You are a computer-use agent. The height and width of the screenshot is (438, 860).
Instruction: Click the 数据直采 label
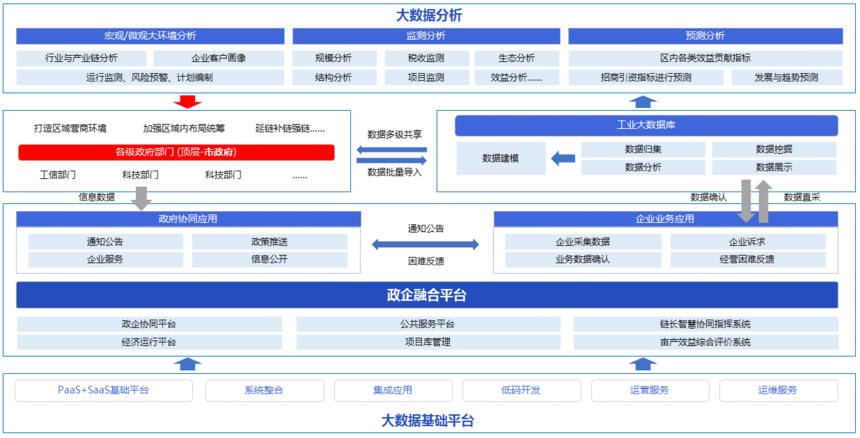pos(802,197)
